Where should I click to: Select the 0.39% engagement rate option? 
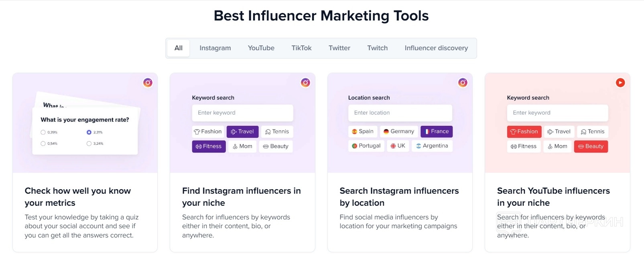43,132
